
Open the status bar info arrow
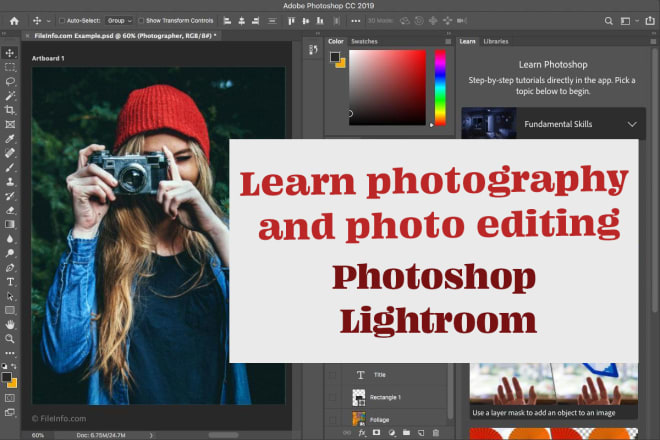151,435
